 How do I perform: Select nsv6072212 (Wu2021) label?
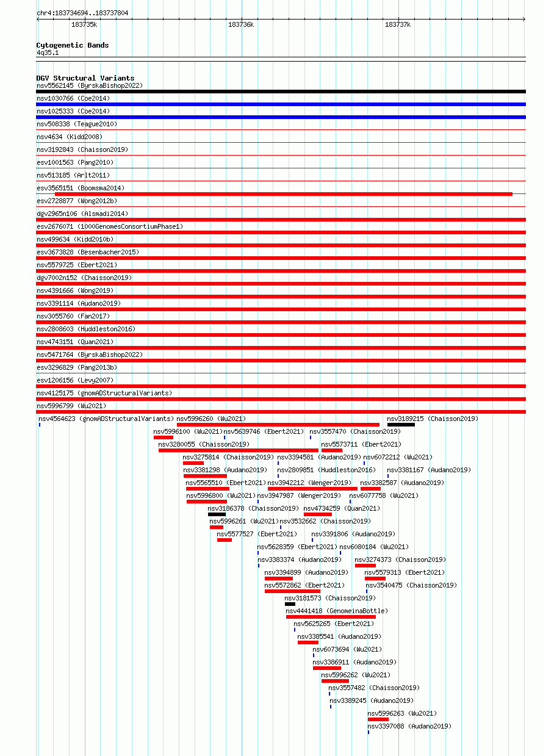tap(398, 458)
